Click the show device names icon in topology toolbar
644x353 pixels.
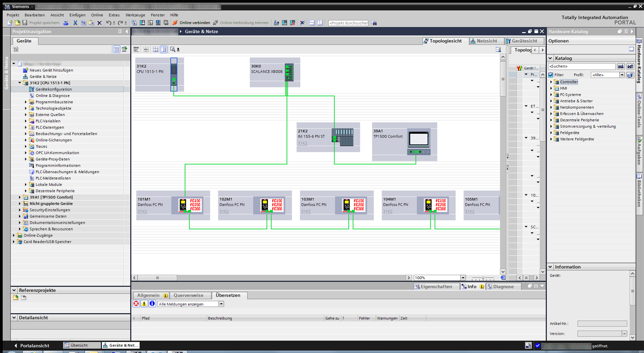tap(136, 49)
